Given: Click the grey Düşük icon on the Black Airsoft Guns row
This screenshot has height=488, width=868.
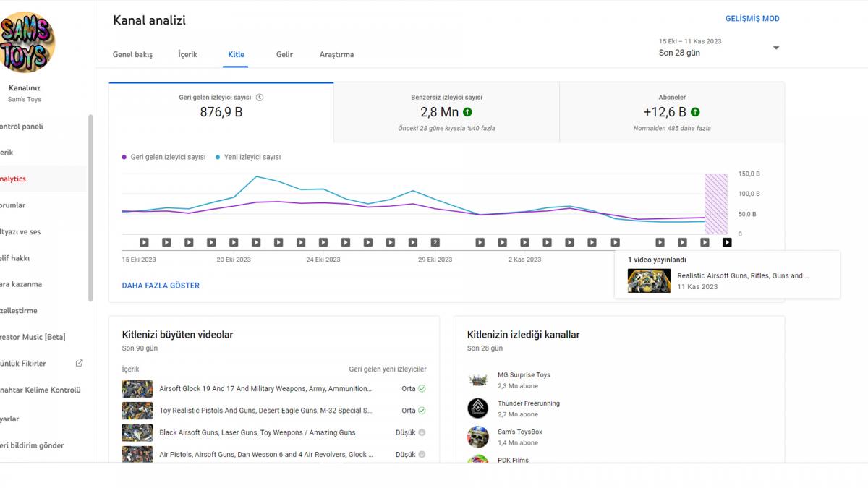Looking at the screenshot, I should (422, 432).
